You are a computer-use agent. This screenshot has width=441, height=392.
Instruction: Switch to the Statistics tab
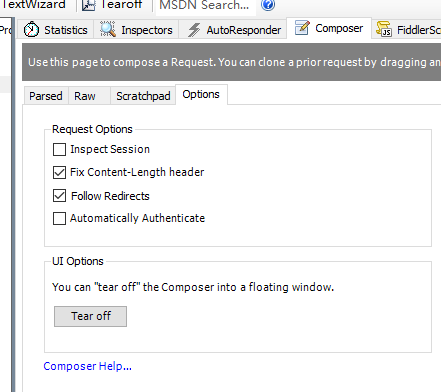click(x=55, y=30)
